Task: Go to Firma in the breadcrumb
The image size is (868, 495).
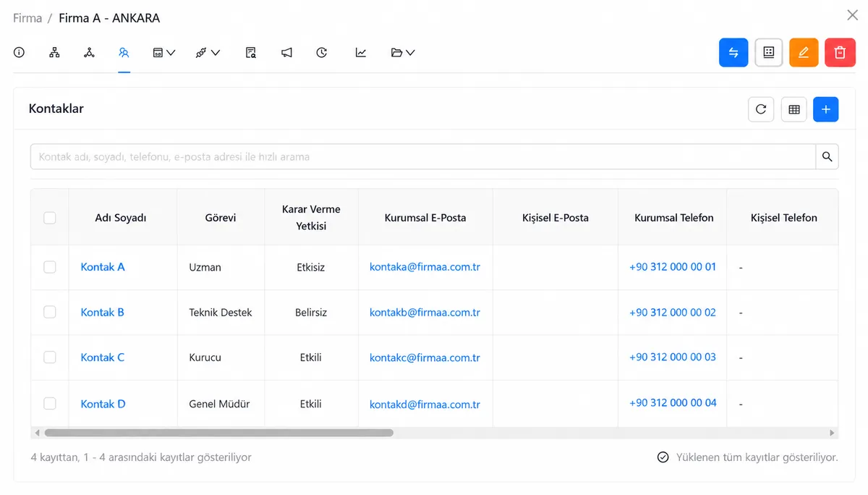Action: pos(27,18)
